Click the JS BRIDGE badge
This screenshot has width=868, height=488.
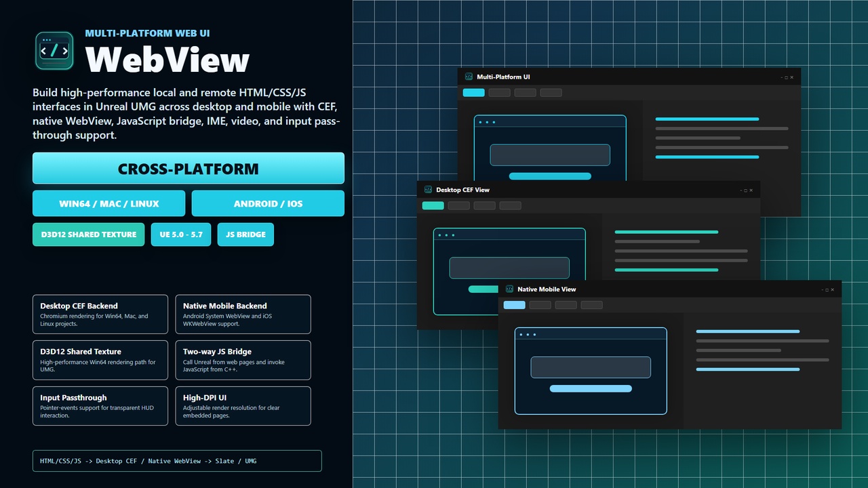point(245,235)
